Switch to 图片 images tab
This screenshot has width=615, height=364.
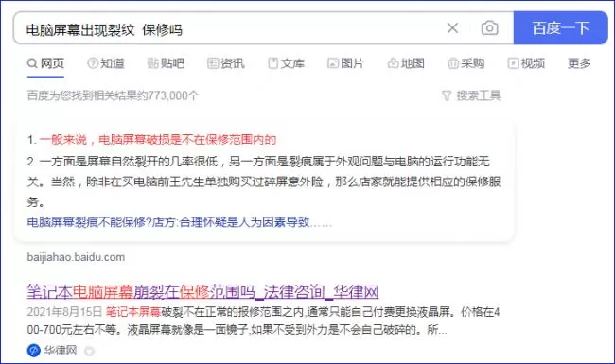pyautogui.click(x=346, y=63)
